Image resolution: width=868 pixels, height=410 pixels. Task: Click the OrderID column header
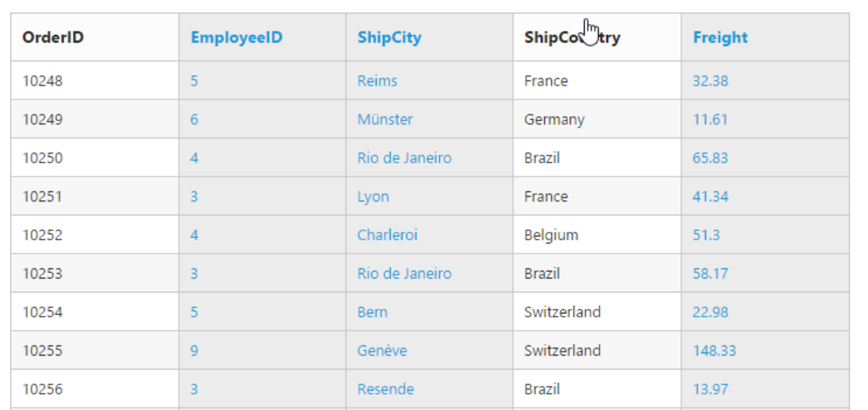coord(53,37)
